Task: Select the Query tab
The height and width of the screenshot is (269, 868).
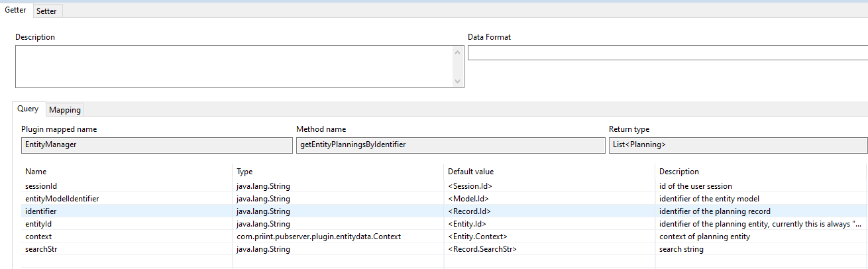Action: click(28, 109)
